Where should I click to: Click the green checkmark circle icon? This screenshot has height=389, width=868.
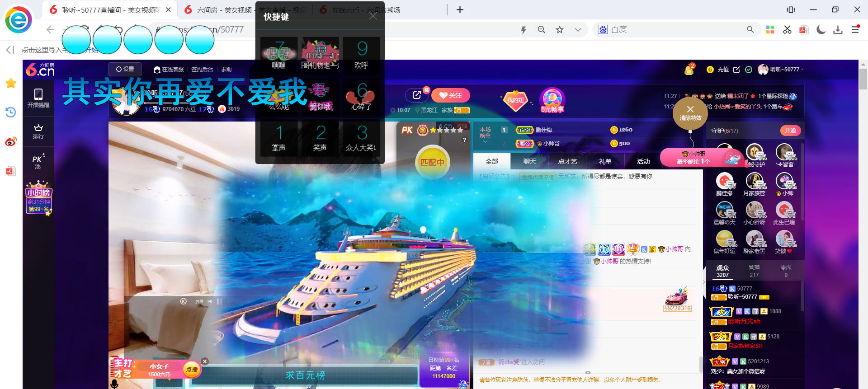pyautogui.click(x=749, y=70)
